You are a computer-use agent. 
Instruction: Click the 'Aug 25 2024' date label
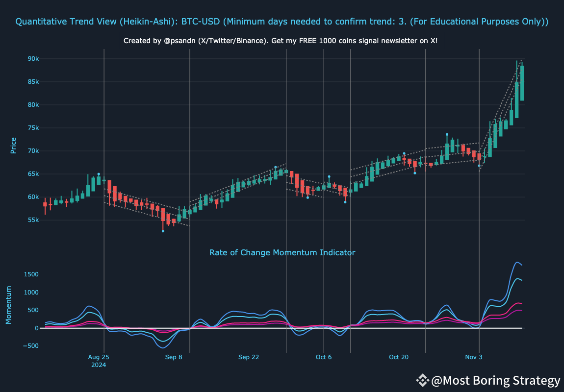[99, 361]
